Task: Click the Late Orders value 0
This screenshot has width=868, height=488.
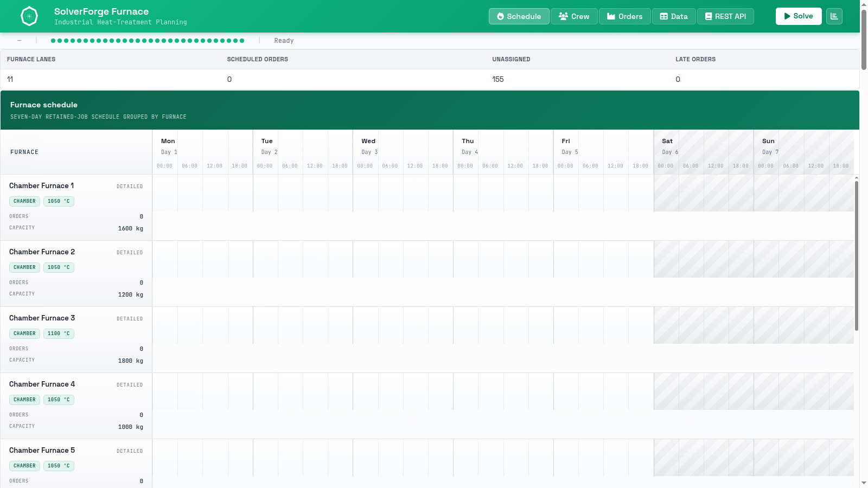Action: [678, 79]
